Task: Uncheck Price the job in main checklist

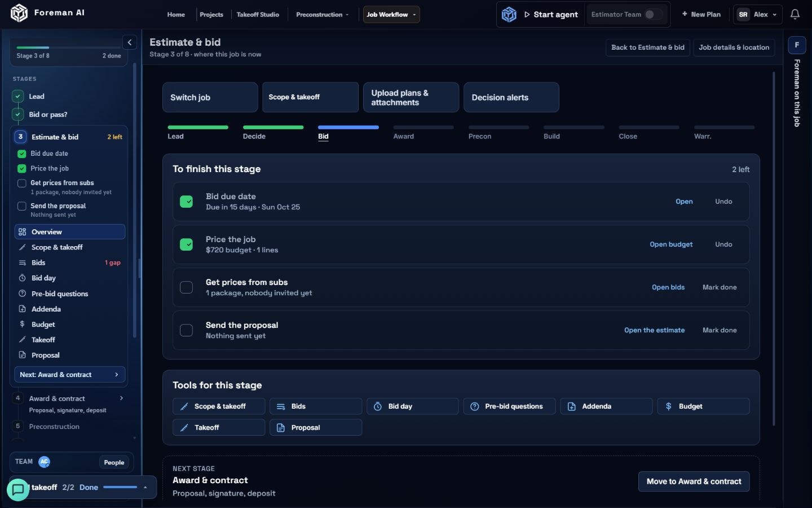Action: [186, 244]
